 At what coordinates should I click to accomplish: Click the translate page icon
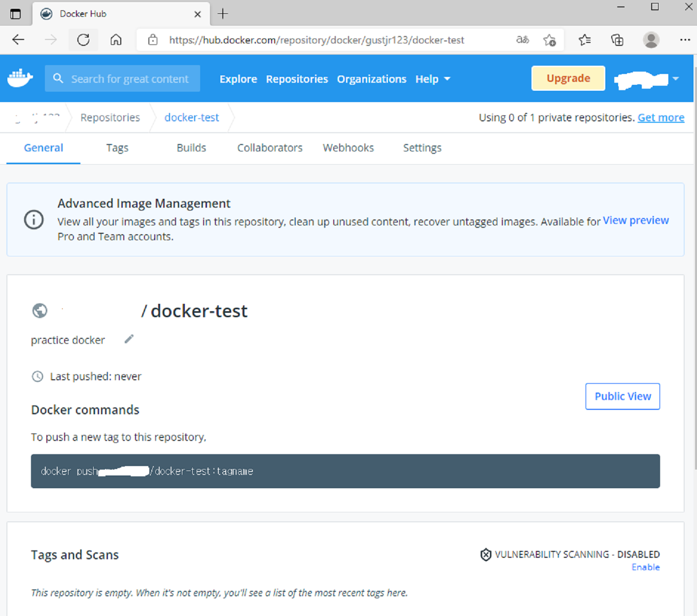click(523, 40)
